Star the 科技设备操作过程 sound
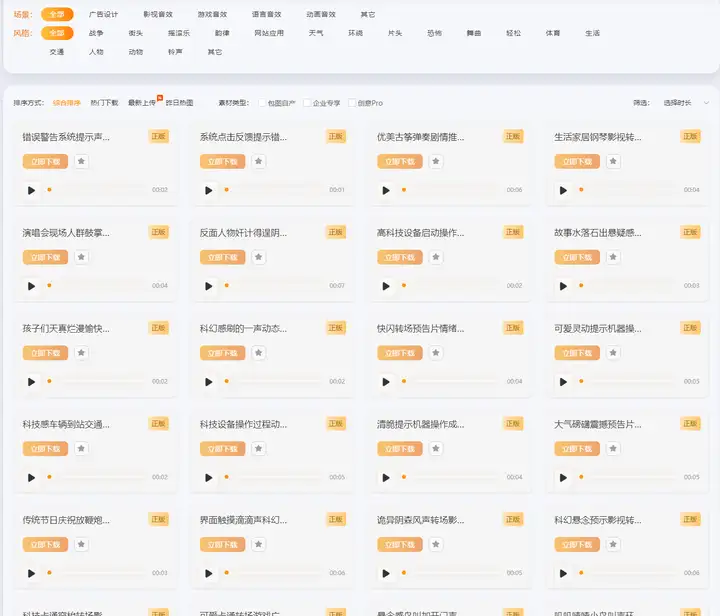This screenshot has width=720, height=616. coord(259,448)
